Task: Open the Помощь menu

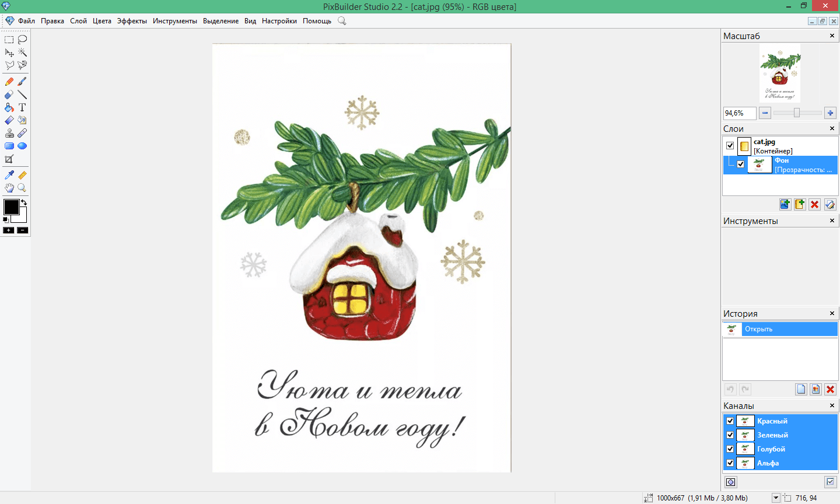Action: pos(317,21)
